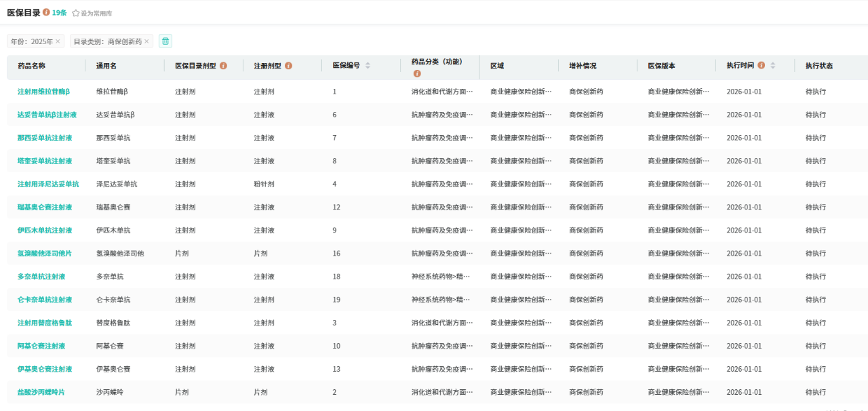Click the 19条 record count label
Image resolution: width=868 pixels, height=411 pixels.
pyautogui.click(x=60, y=13)
